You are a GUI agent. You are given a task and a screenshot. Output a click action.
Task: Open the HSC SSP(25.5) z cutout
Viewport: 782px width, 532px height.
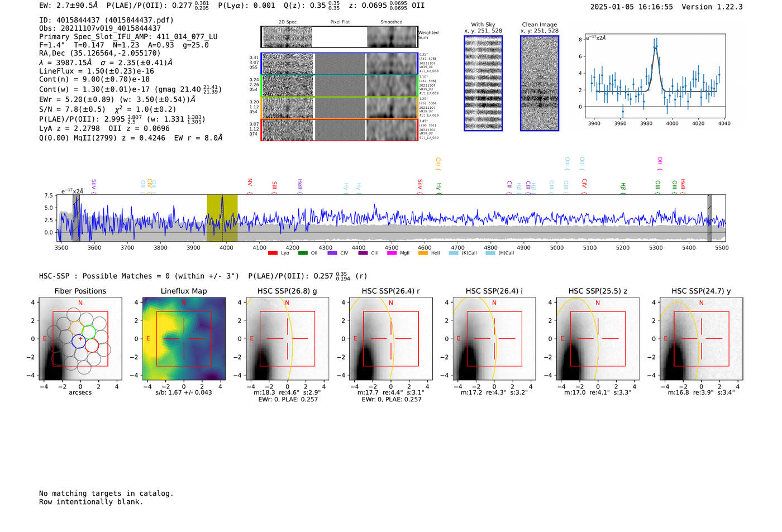tap(598, 338)
